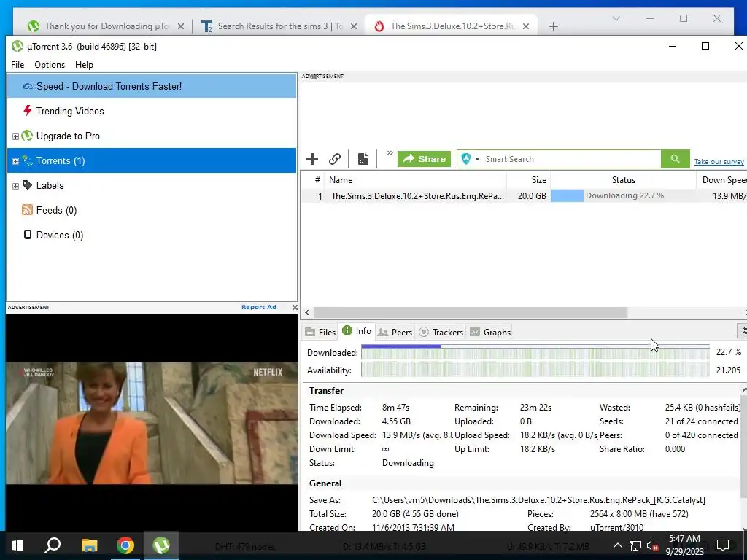The height and width of the screenshot is (560, 747).
Task: Expand the Upgrade to Pro node
Action: (15, 136)
